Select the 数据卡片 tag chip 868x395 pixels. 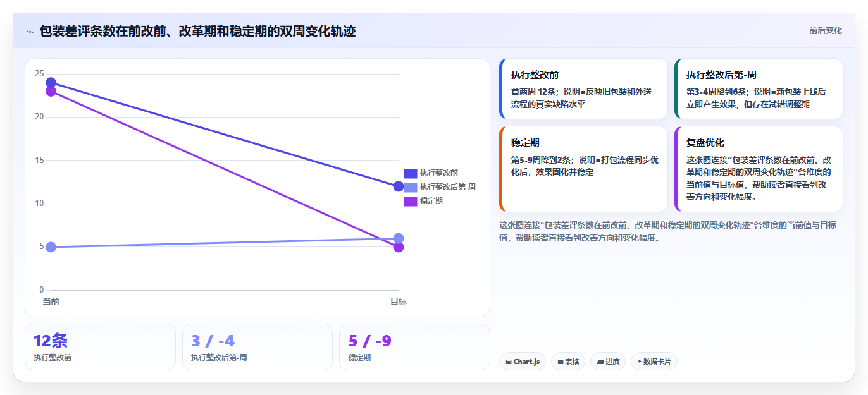pyautogui.click(x=654, y=362)
